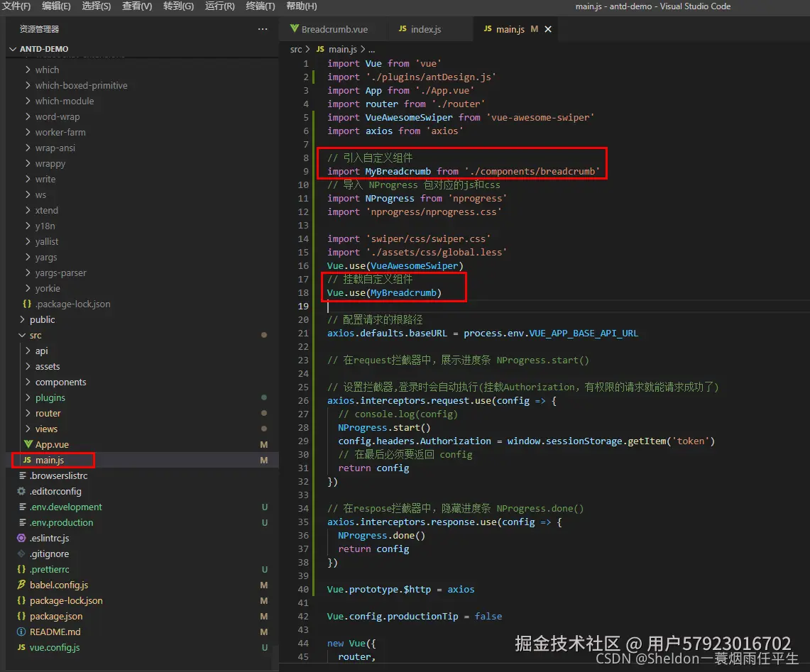Expand the worker-farm folder

(x=28, y=132)
